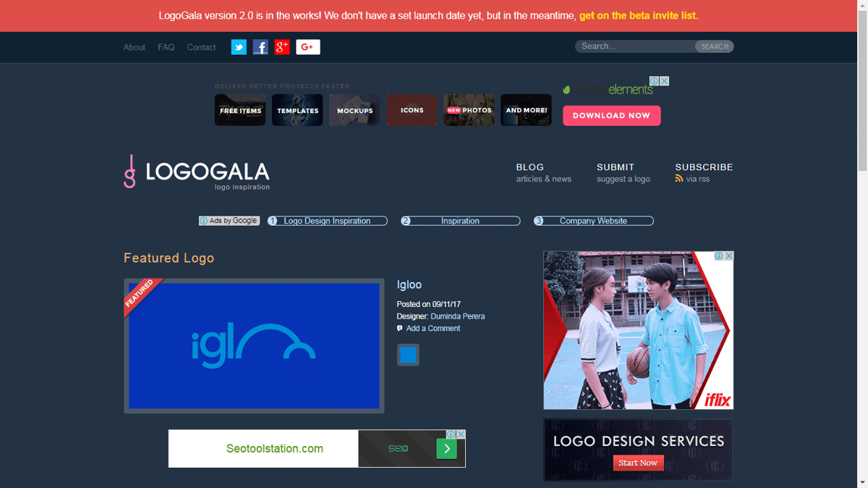Click the comment bubble icon beside Add a Comment
This screenshot has height=488, width=868.
(400, 329)
